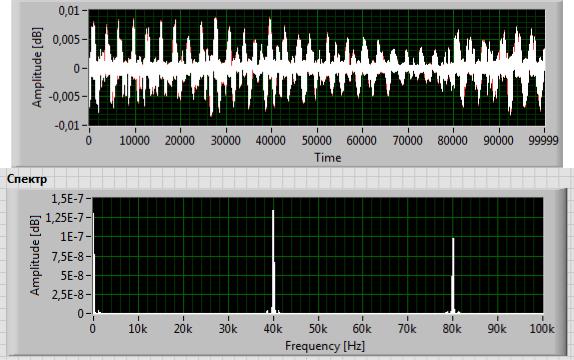
Task: Click the white time-domain waveform trace
Action: click(x=317, y=68)
